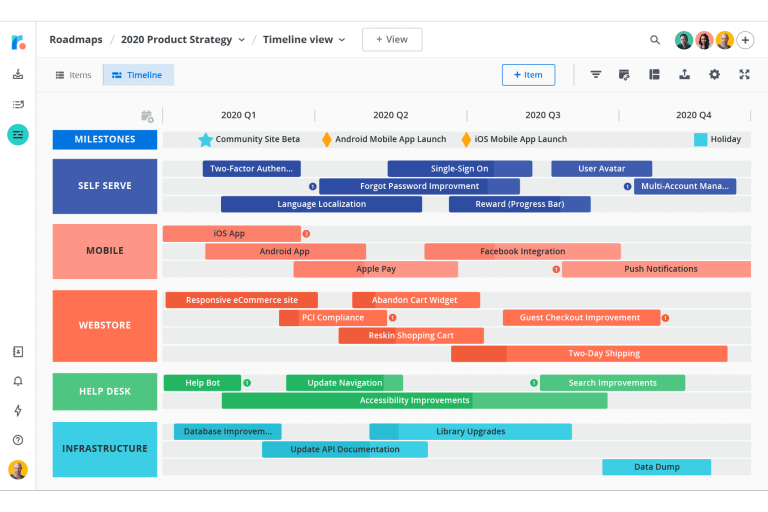Viewport: 768px width, 512px height.
Task: Open the format edit icon in toolbar
Action: pyautogui.click(x=624, y=74)
